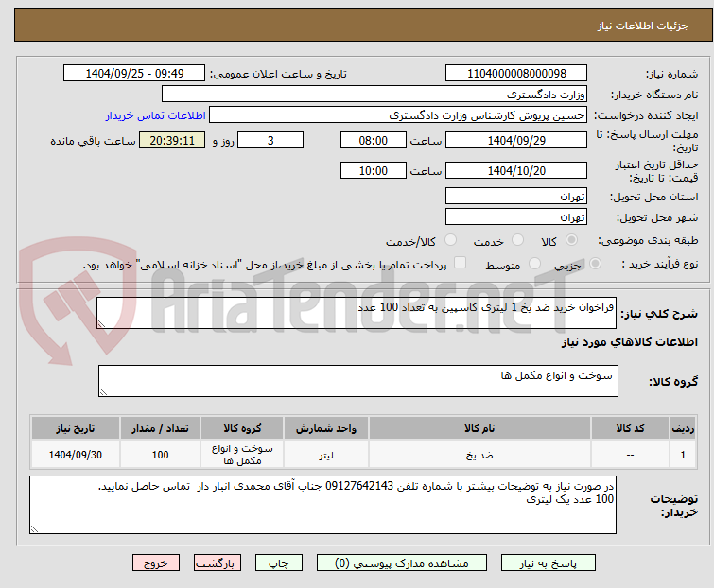
Task: Click the سوخت و انواع مکمل ها table cell
Action: pyautogui.click(x=242, y=455)
